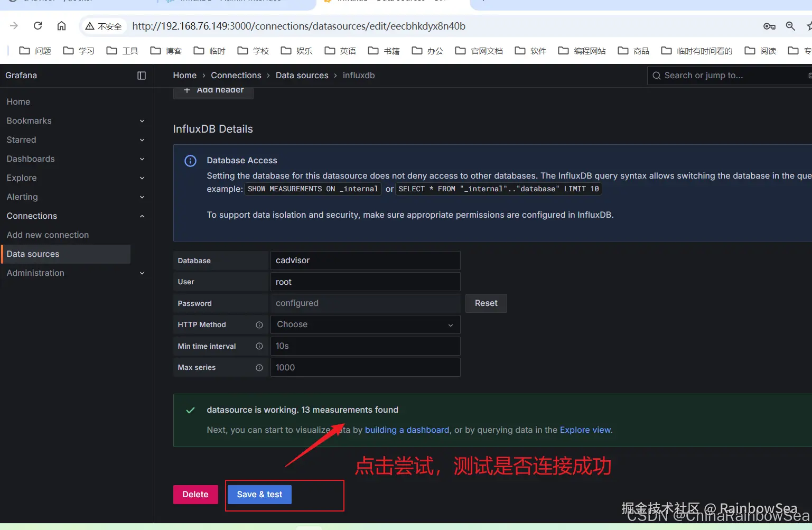
Task: Open the 学校 bookmark folder
Action: click(253, 51)
